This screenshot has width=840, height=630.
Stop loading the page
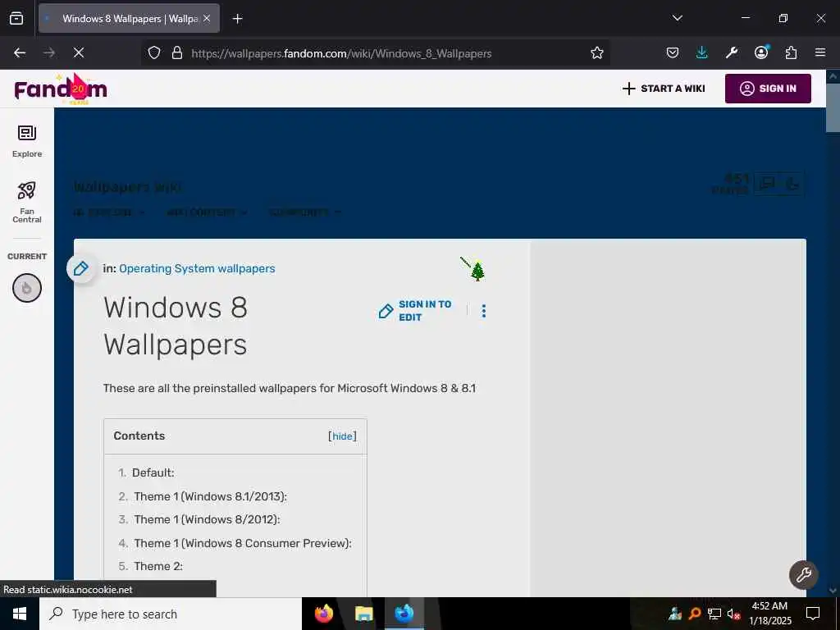(78, 52)
